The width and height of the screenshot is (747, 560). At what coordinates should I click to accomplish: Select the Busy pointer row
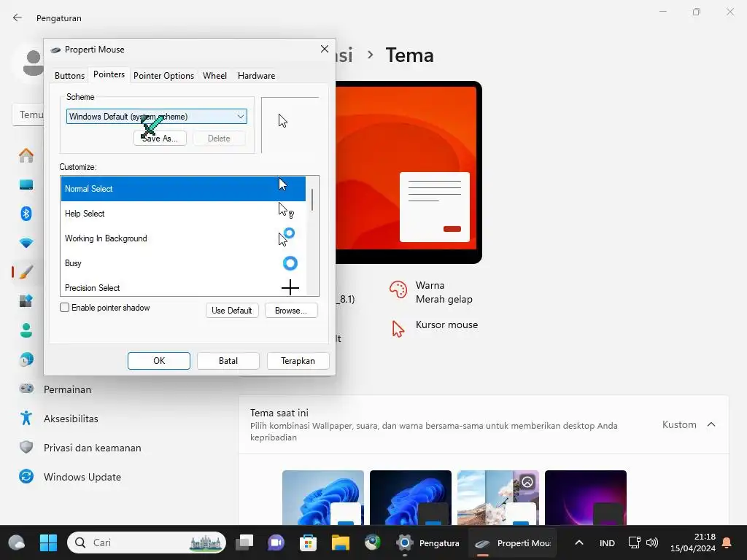pyautogui.click(x=183, y=262)
